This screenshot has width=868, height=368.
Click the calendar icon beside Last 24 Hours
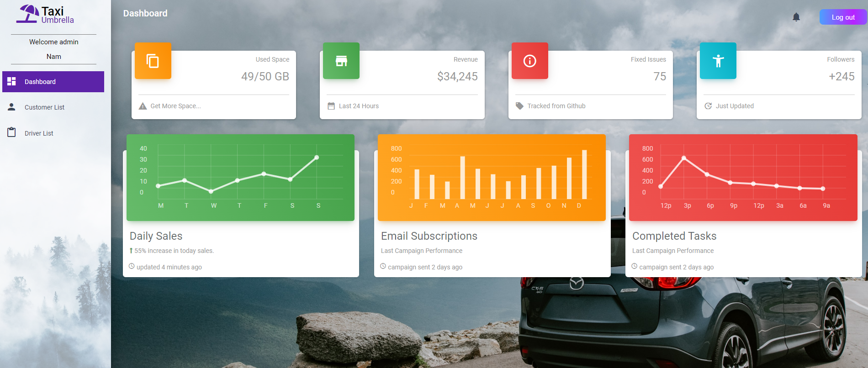331,106
